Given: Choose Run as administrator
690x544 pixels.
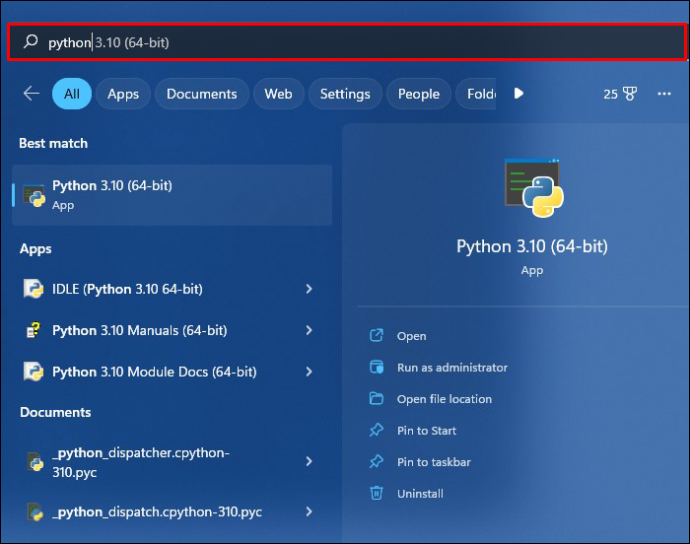Looking at the screenshot, I should pos(452,368).
